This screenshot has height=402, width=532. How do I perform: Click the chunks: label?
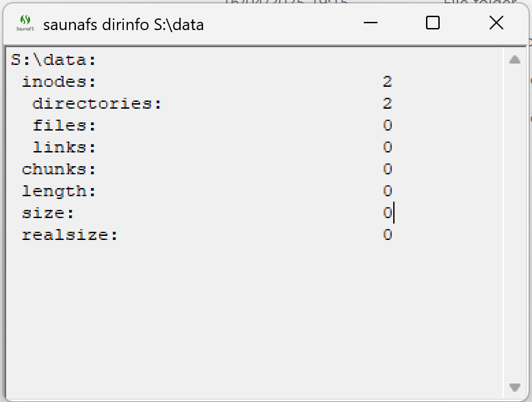click(59, 170)
